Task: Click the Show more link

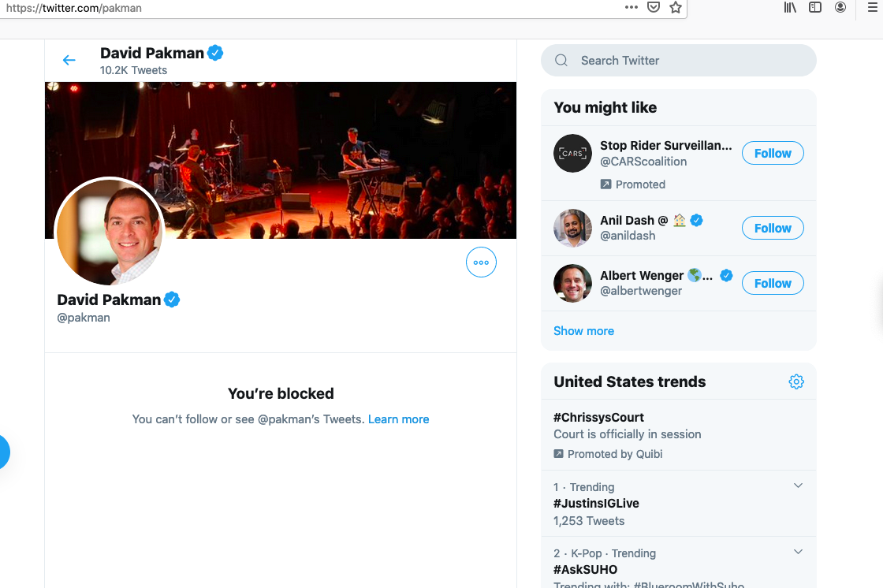Action: [x=583, y=331]
